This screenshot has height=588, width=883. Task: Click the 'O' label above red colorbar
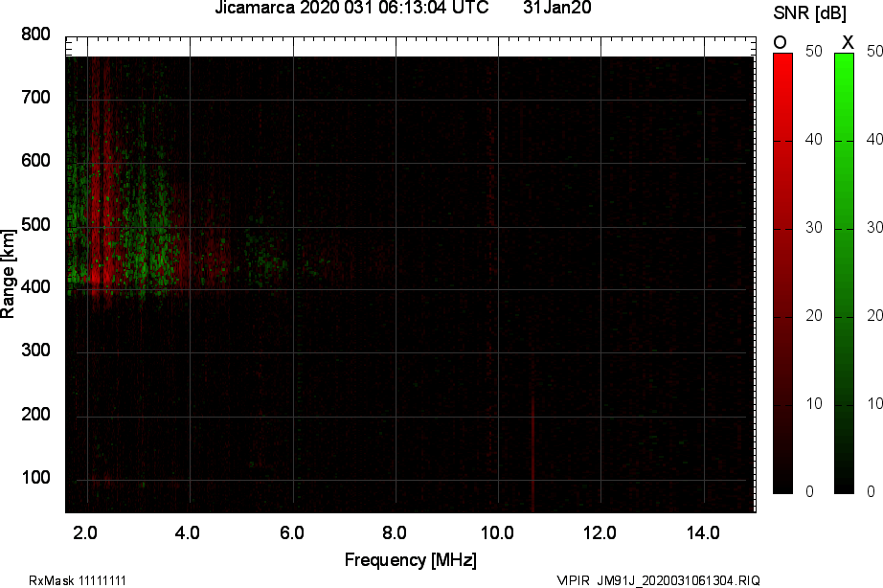[x=780, y=42]
